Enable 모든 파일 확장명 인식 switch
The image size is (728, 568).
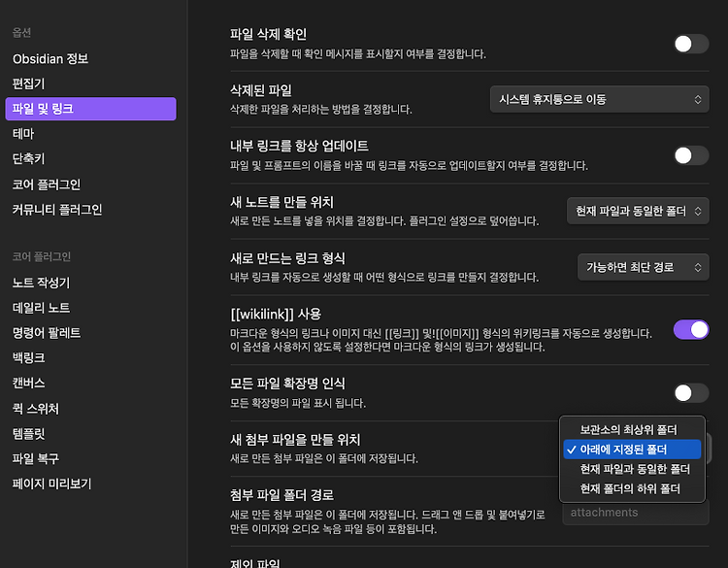point(691,393)
